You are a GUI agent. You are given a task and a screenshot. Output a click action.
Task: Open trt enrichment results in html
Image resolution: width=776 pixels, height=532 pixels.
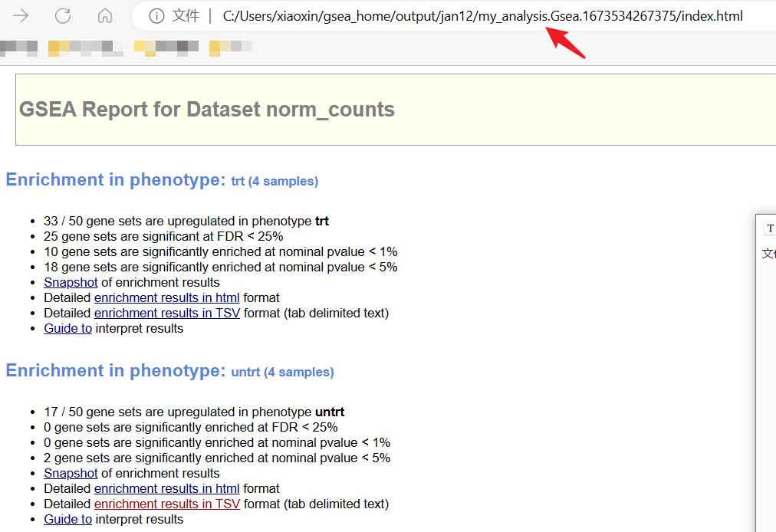click(166, 297)
